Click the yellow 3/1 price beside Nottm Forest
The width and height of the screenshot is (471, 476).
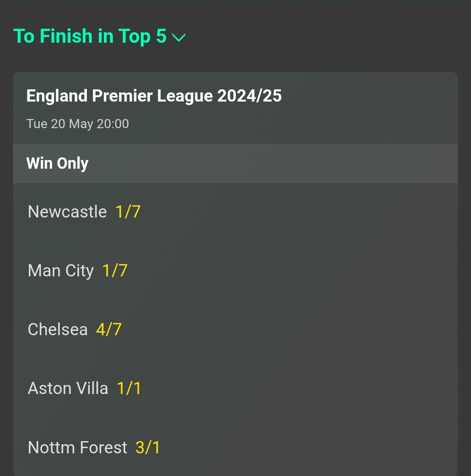tap(148, 447)
